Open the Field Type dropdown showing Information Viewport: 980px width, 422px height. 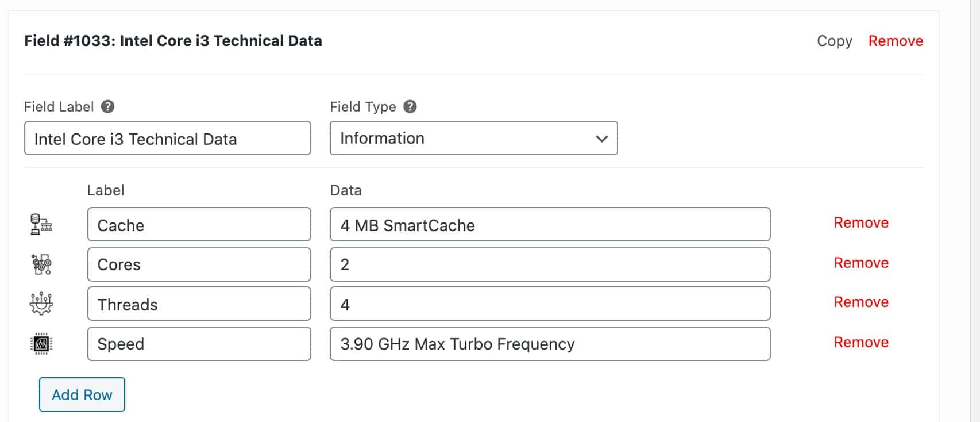coord(473,138)
